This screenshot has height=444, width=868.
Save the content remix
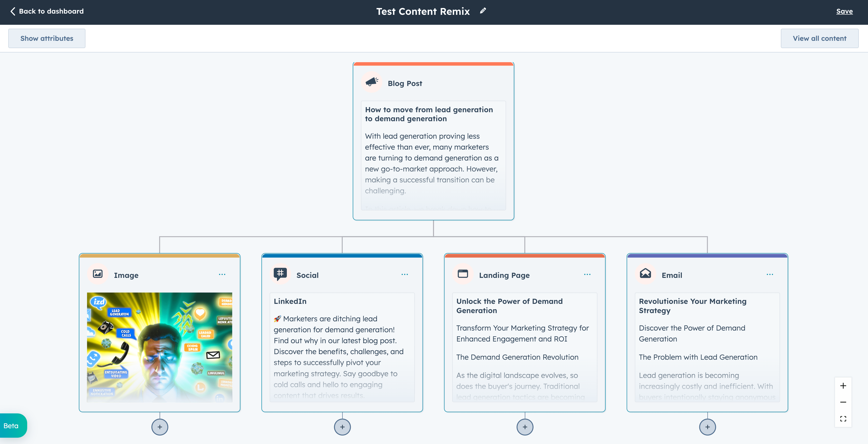(844, 11)
